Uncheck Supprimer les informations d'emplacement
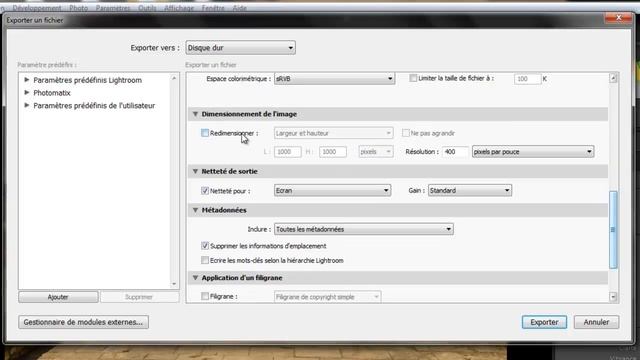 [205, 246]
